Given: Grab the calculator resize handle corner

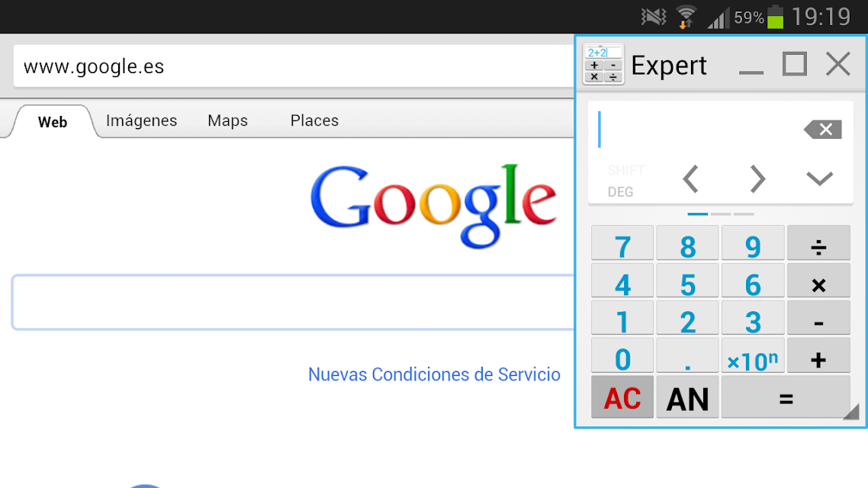Looking at the screenshot, I should 852,412.
